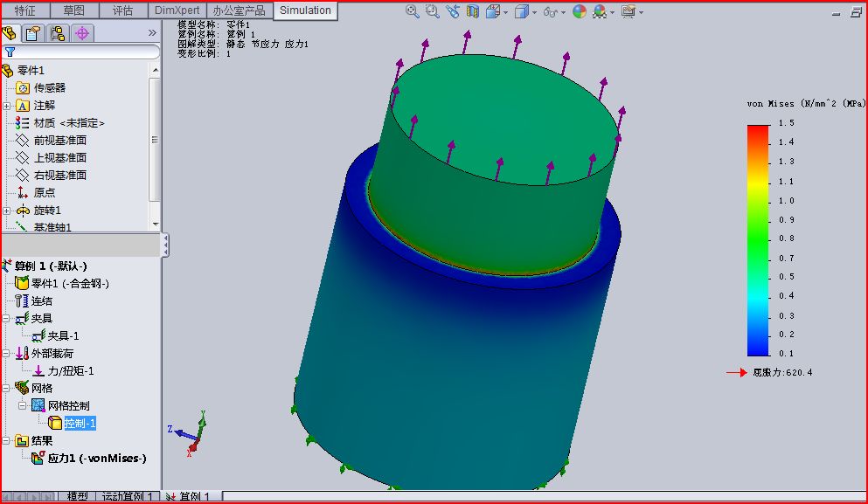Click the 前视基准面 plane icon
The width and height of the screenshot is (868, 504).
tap(23, 140)
